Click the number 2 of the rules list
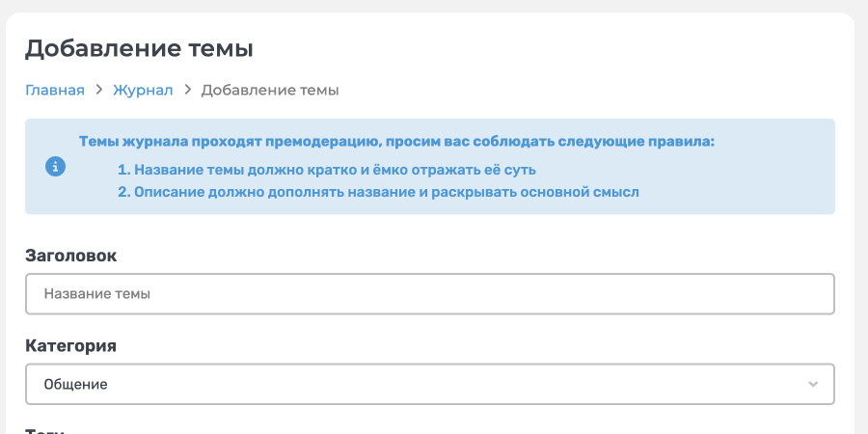The width and height of the screenshot is (868, 434). (x=123, y=192)
